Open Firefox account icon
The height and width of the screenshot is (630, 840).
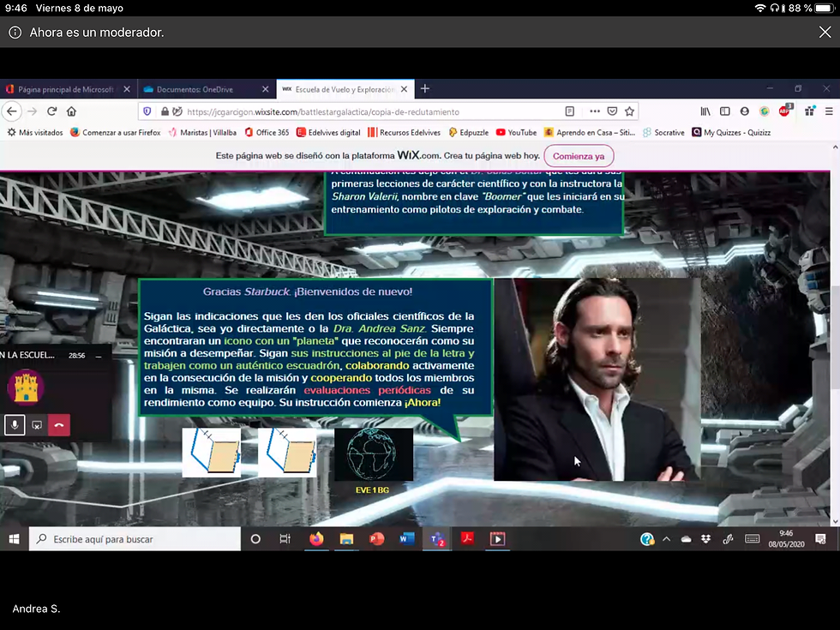(x=745, y=111)
